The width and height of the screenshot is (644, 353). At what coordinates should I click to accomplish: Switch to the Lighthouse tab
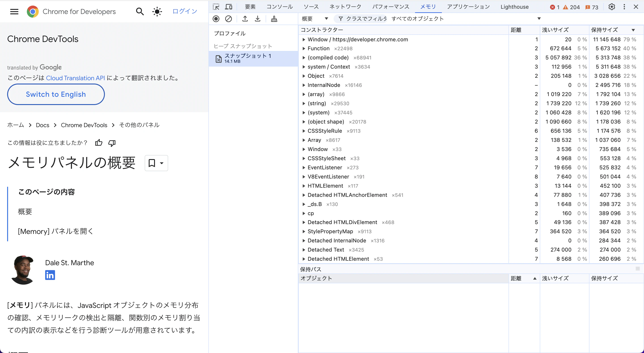515,7
